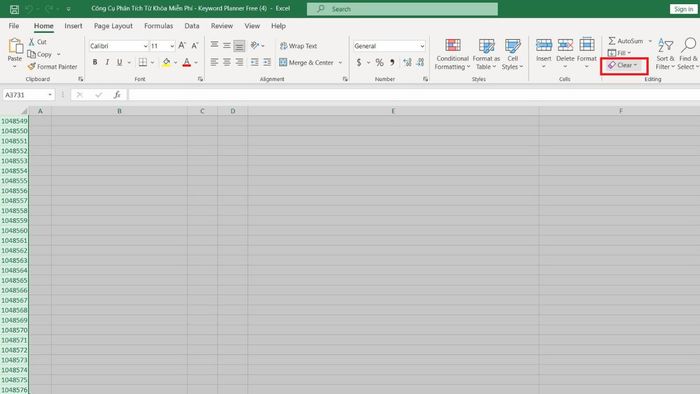Open Format as Table gallery
Image resolution: width=700 pixels, height=394 pixels.
(x=486, y=54)
